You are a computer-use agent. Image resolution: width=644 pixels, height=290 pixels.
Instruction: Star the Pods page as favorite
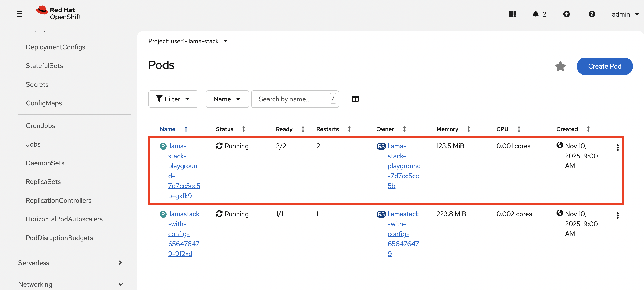click(560, 66)
